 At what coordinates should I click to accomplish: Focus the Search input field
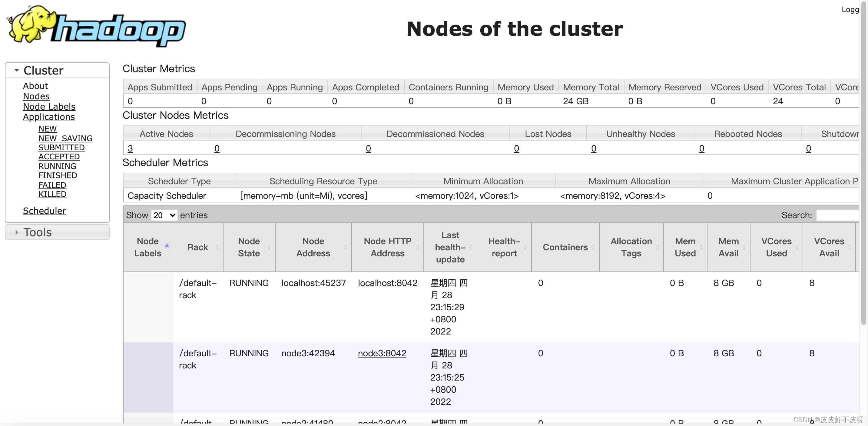click(x=837, y=215)
